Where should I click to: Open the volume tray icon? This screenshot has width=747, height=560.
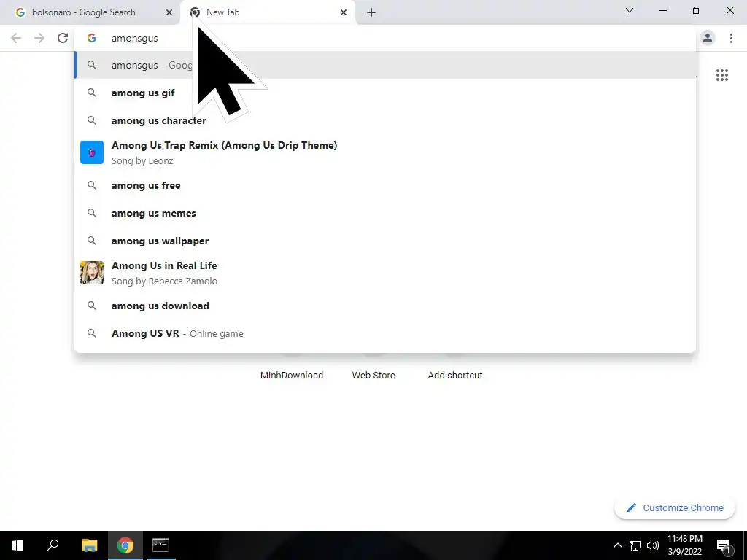tap(653, 545)
